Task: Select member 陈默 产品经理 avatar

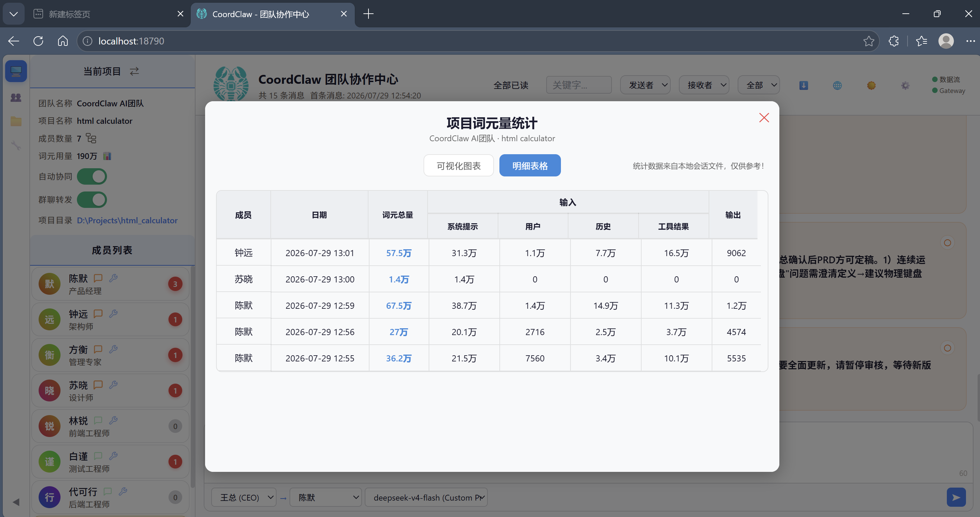Action: coord(50,284)
